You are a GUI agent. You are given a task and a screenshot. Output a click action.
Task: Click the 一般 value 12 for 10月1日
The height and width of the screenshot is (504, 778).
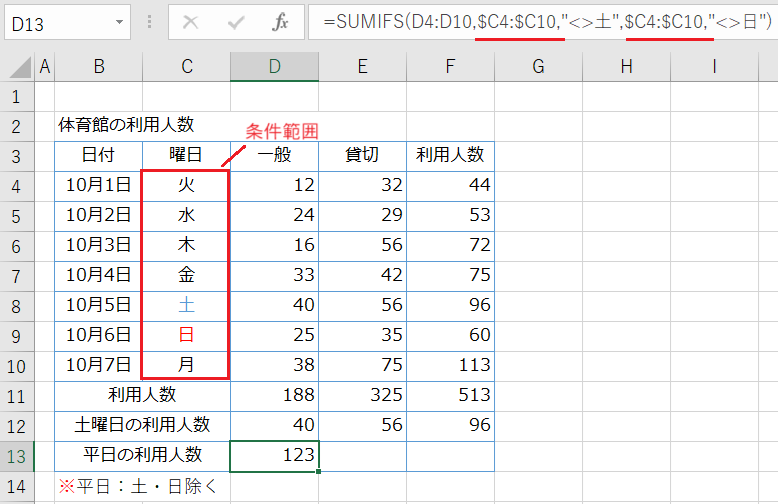[x=274, y=186]
